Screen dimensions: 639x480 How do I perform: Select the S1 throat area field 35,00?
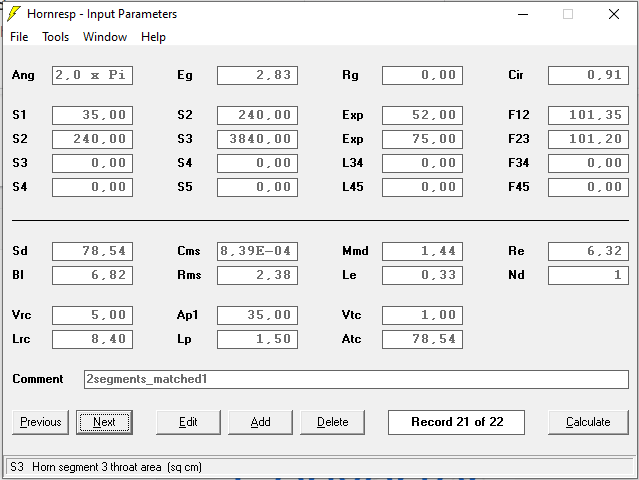click(92, 115)
